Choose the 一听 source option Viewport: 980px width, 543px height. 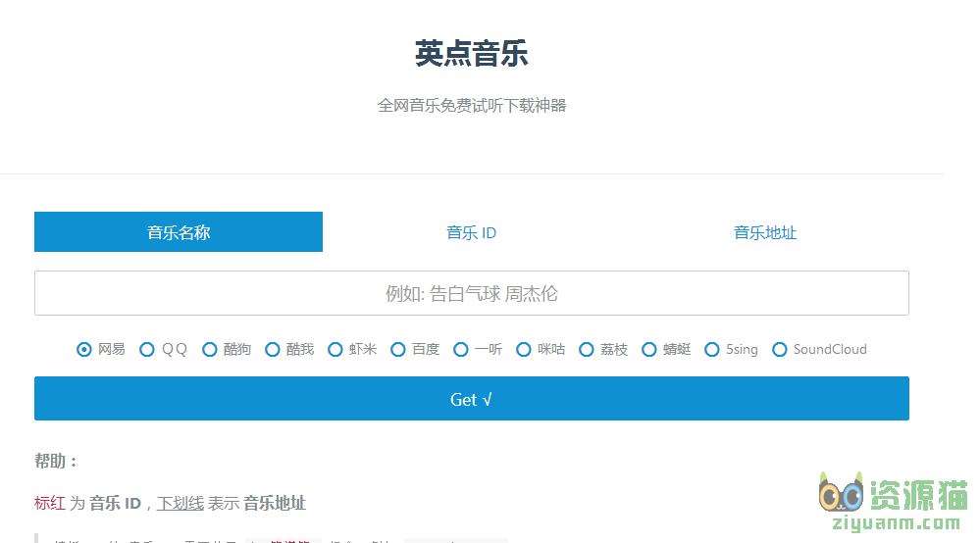point(461,350)
